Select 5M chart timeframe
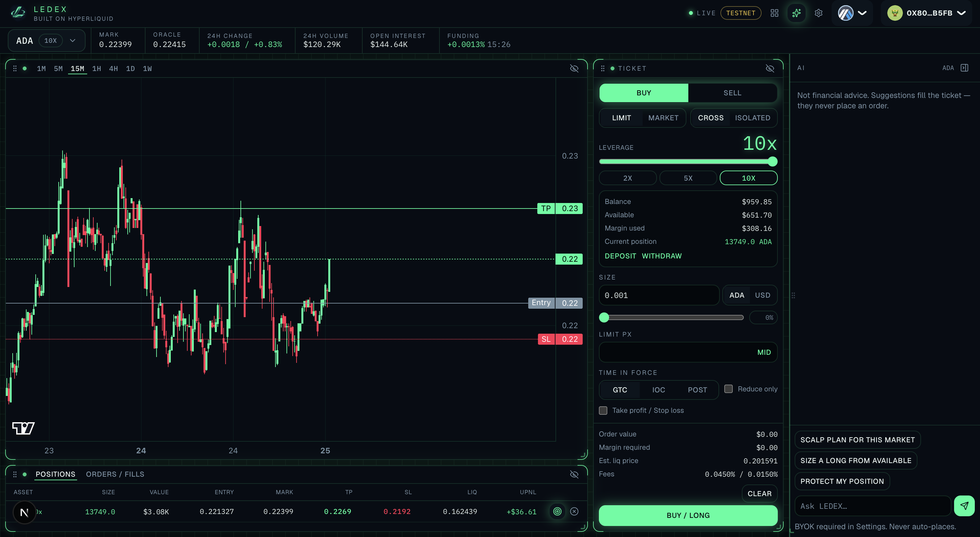 click(58, 68)
